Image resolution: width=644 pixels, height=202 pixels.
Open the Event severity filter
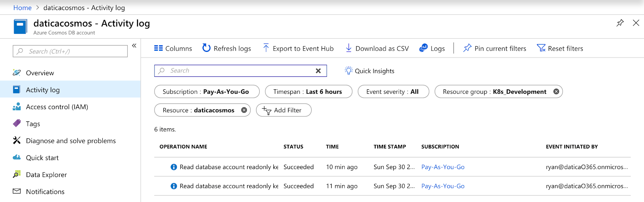(x=393, y=92)
